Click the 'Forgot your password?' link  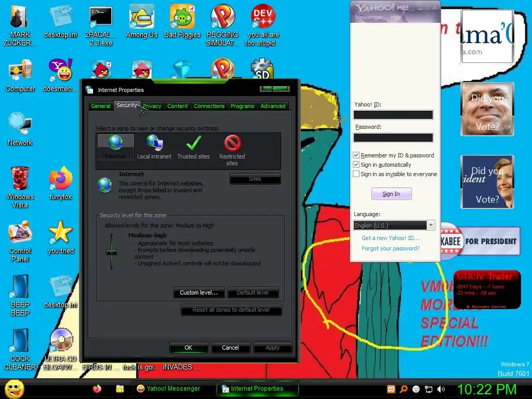coord(391,248)
